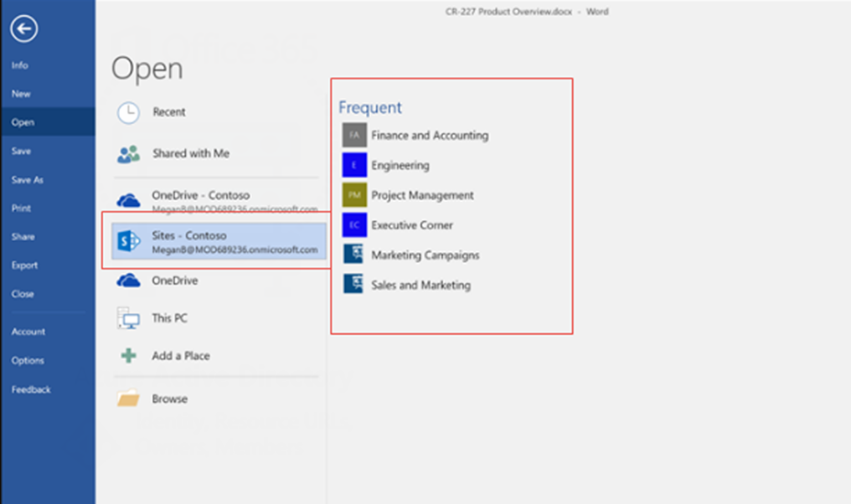Click the FA Finance and Accounting site icon
This screenshot has height=504, width=851.
(354, 135)
